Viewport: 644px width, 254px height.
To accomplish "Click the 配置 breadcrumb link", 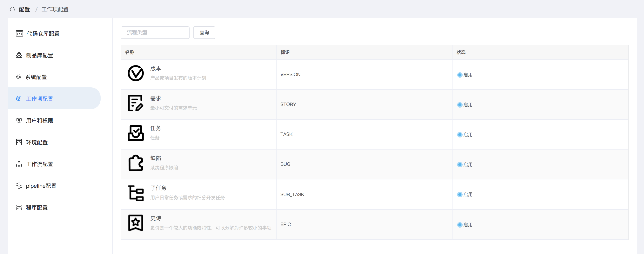I will [24, 10].
